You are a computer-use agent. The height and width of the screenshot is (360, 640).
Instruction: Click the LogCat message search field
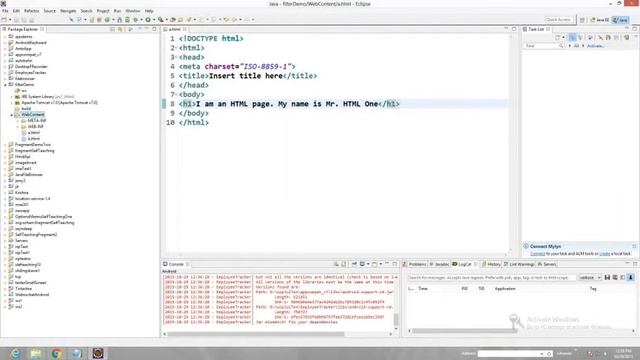point(492,278)
